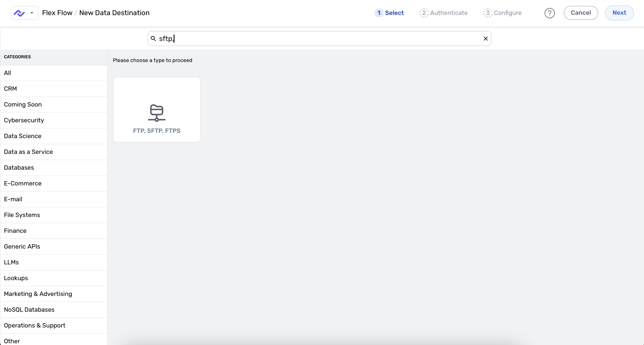Click the Flex Flow logo icon

click(19, 13)
